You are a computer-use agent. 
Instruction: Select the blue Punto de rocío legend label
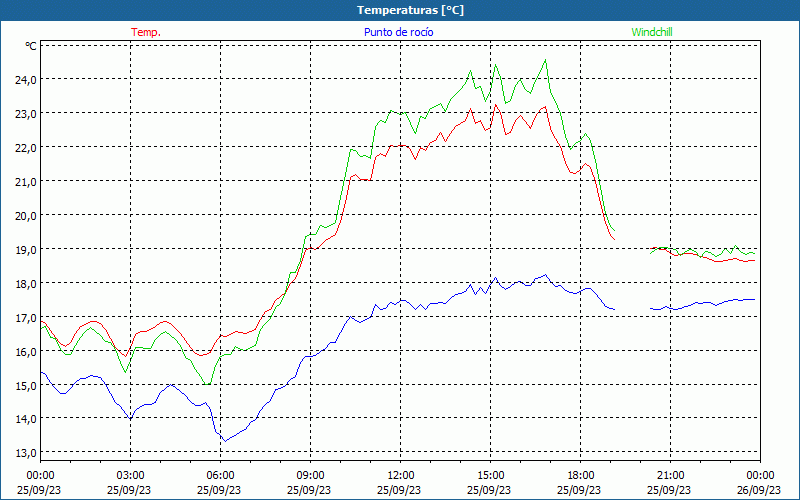click(398, 32)
